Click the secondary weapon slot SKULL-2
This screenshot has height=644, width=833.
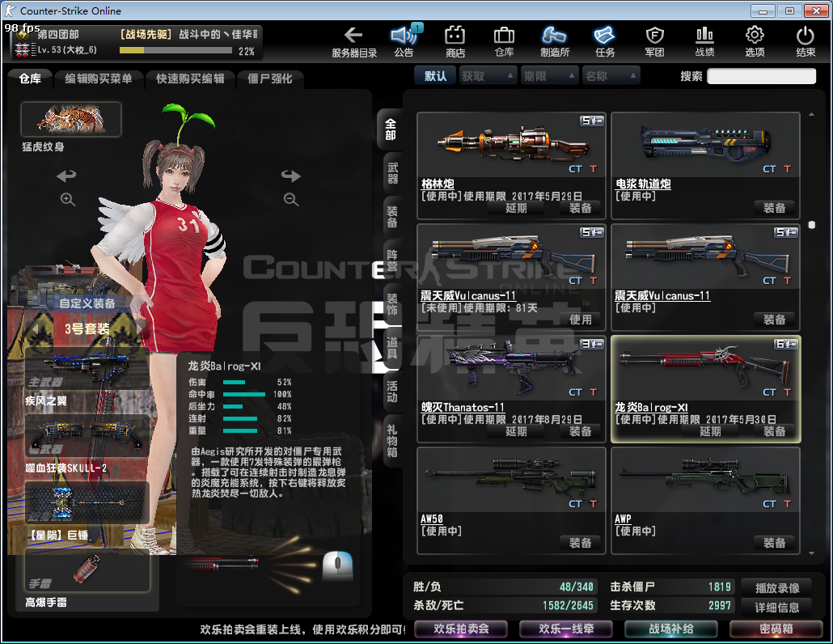coord(86,436)
